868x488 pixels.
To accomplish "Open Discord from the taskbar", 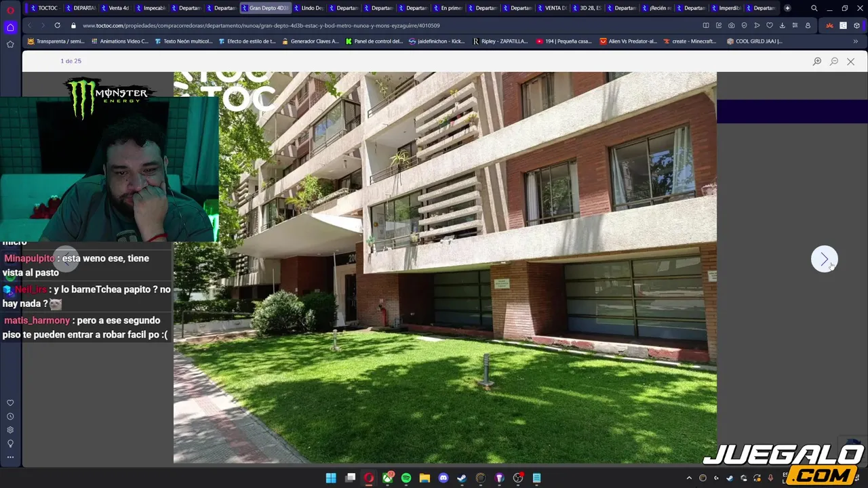I will pyautogui.click(x=443, y=478).
